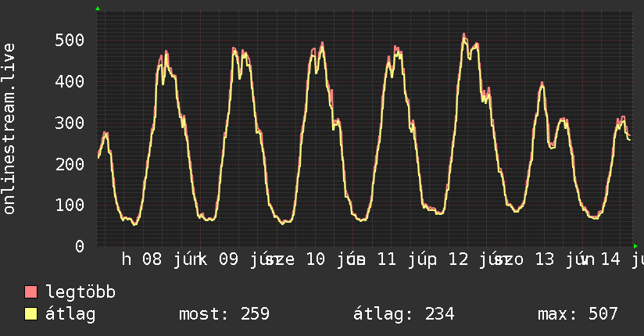Click the 'most: 259' current value
Image resolution: width=644 pixels, height=336 pixels.
click(224, 314)
